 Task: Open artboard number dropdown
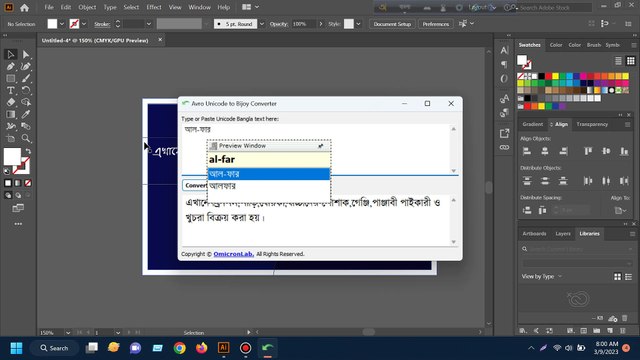coord(118,333)
